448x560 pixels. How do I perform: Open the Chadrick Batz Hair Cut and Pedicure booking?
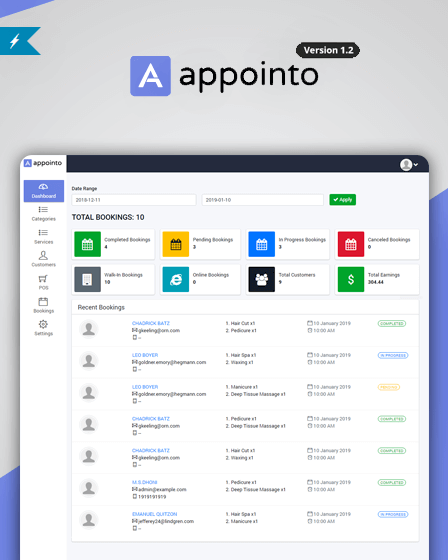(x=151, y=323)
